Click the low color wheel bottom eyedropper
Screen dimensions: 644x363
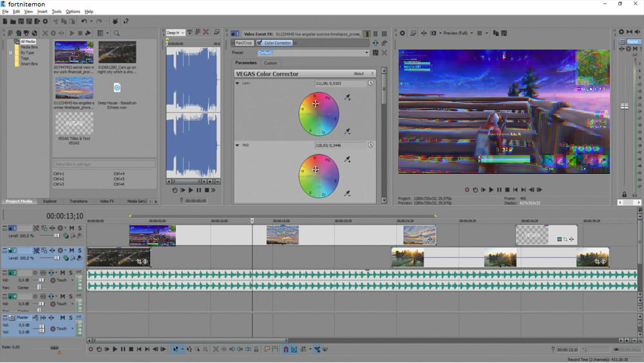(x=348, y=131)
